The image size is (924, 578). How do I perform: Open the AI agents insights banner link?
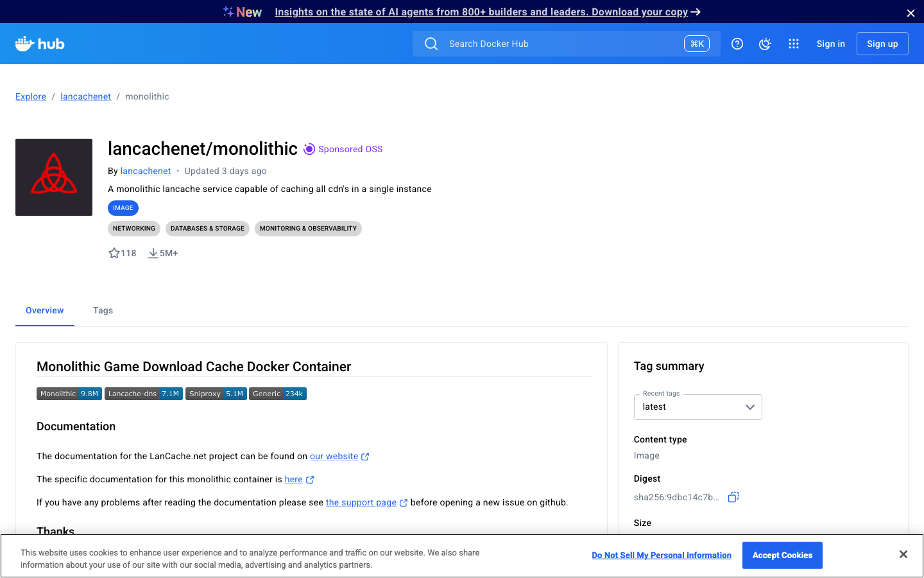pos(481,12)
